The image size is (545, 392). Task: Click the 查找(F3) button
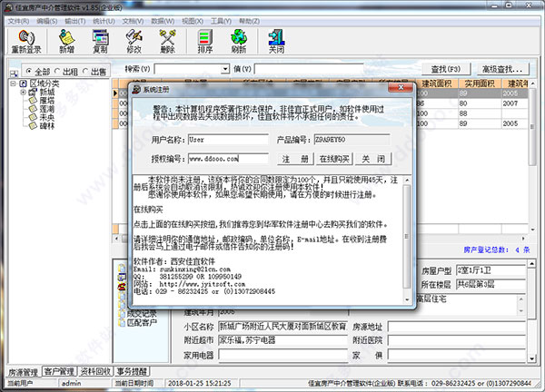coord(446,69)
